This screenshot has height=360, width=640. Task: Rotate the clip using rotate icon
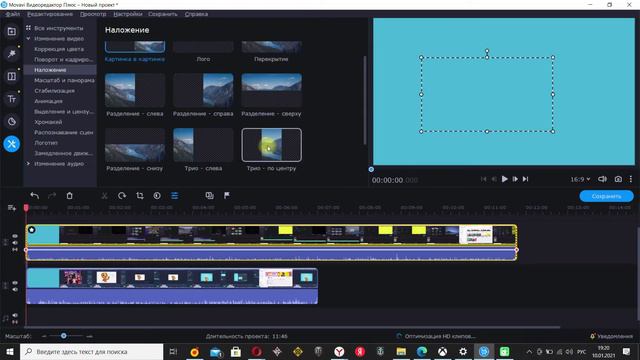(x=122, y=196)
